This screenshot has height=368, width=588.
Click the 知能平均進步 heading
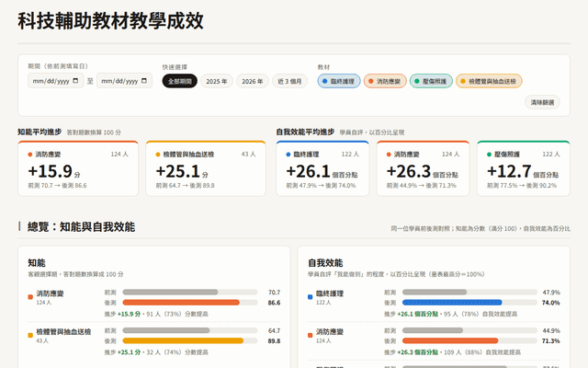pyautogui.click(x=40, y=132)
